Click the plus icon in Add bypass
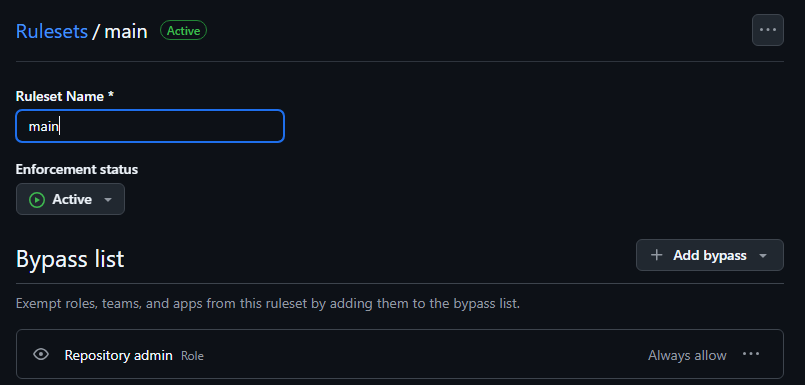Image resolution: width=805 pixels, height=385 pixels. (x=656, y=255)
